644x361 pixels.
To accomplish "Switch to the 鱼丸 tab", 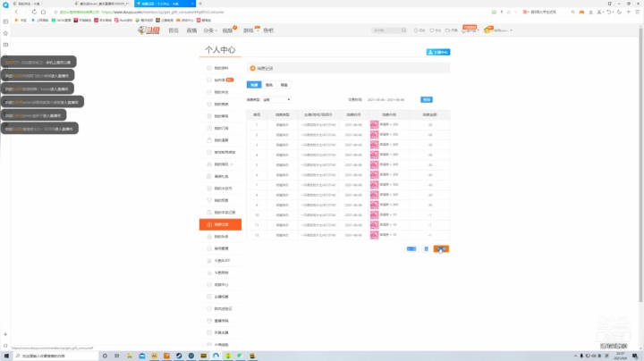I will [269, 85].
